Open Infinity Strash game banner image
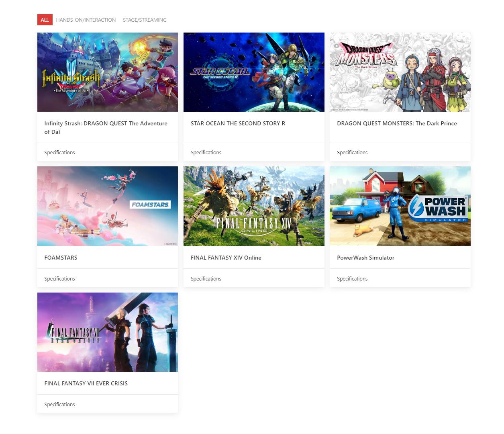The height and width of the screenshot is (434, 504). [108, 72]
